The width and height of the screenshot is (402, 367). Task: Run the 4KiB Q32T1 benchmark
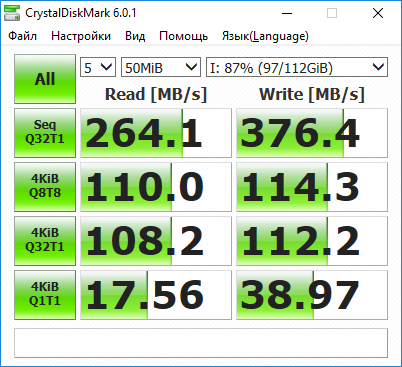click(x=45, y=241)
